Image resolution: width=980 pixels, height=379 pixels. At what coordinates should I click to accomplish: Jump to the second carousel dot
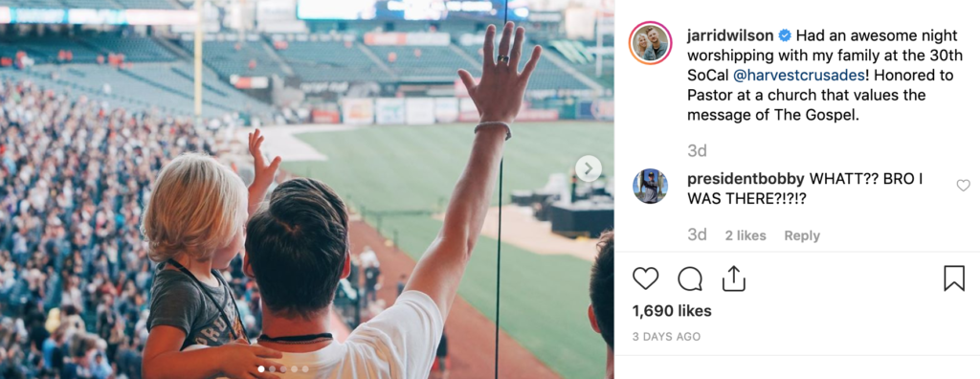(x=272, y=369)
